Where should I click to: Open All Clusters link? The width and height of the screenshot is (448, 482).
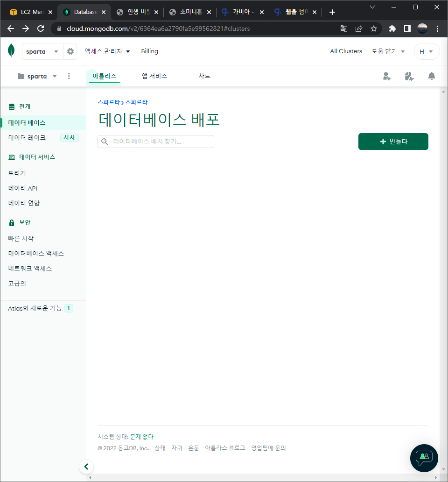pyautogui.click(x=346, y=51)
